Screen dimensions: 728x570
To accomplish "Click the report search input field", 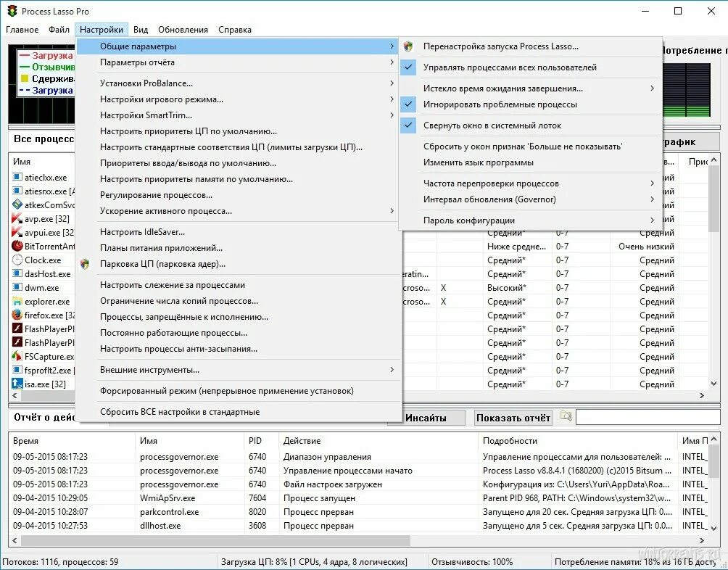I will (x=648, y=417).
